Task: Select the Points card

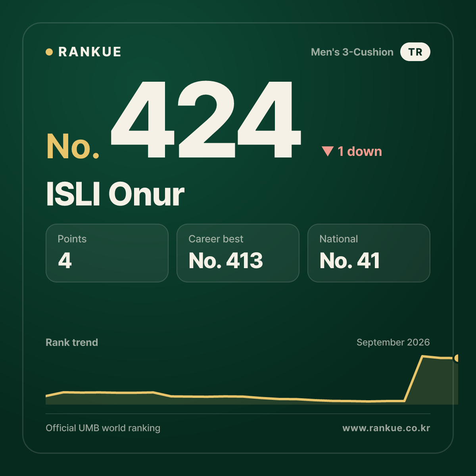Action: tap(107, 253)
